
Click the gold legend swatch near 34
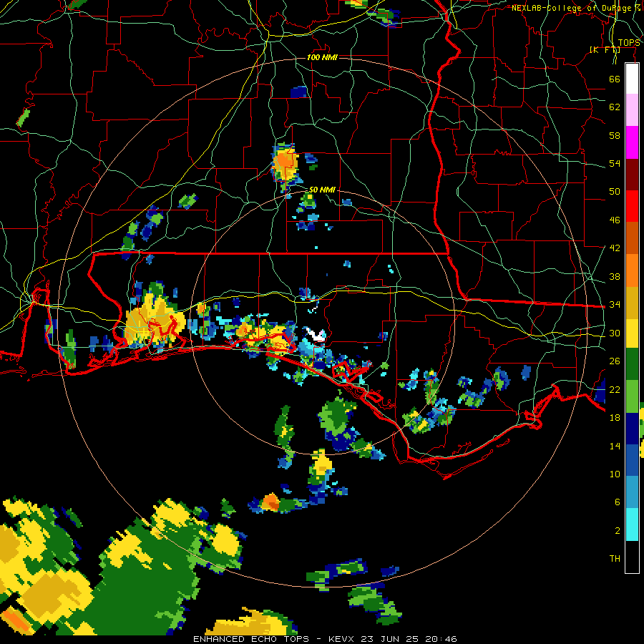(632, 303)
